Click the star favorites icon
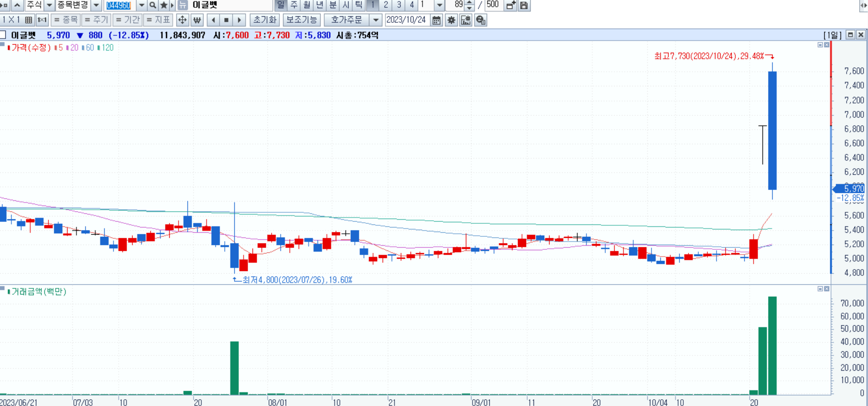The image size is (868, 406). (x=164, y=5)
